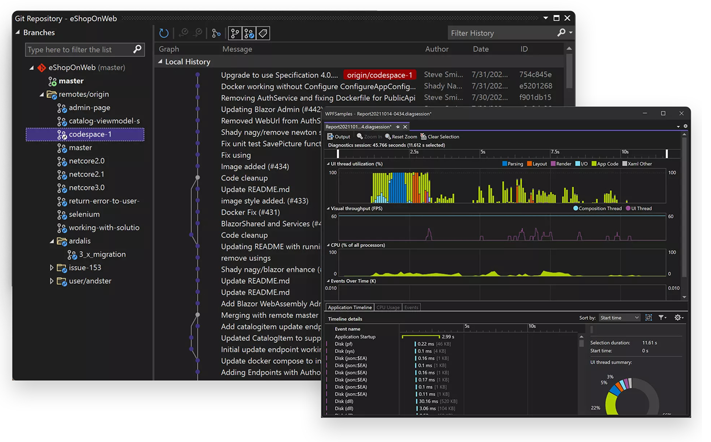
Task: Click the search icon in Filter History
Action: [561, 33]
